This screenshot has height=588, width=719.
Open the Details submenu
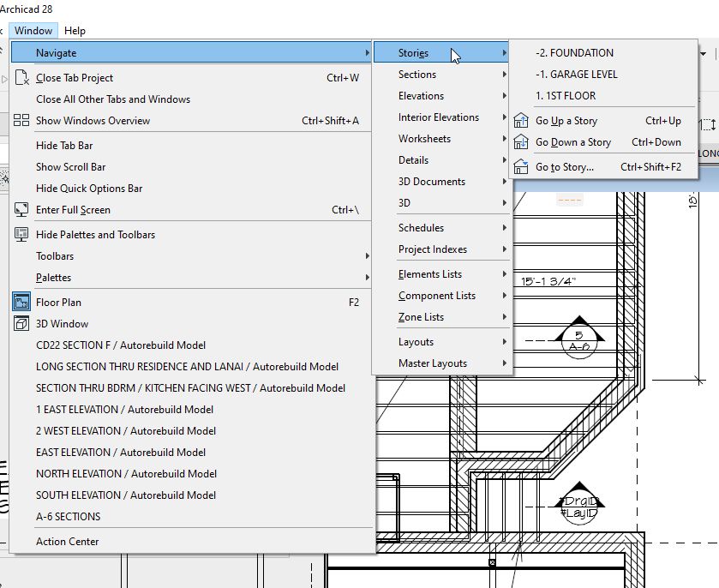tap(442, 160)
